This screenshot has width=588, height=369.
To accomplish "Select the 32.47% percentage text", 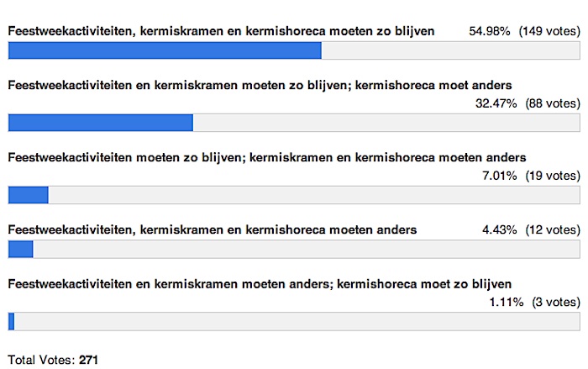I will pos(496,104).
